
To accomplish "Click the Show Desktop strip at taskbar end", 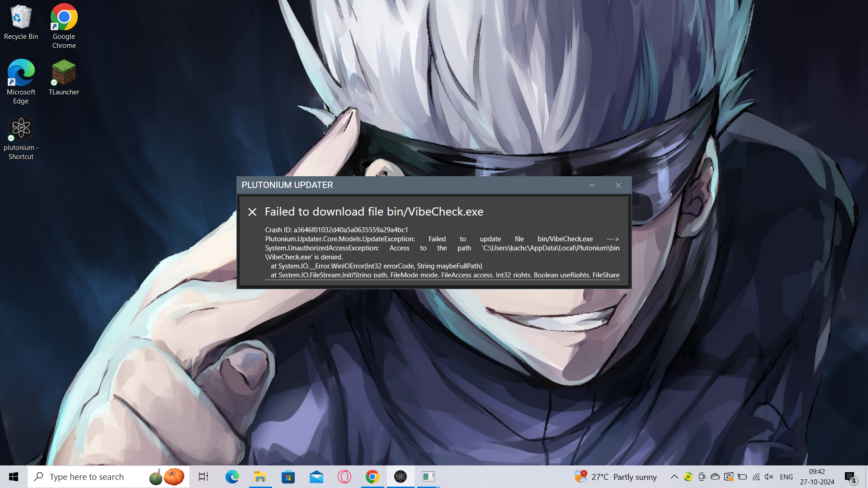I will [866, 477].
